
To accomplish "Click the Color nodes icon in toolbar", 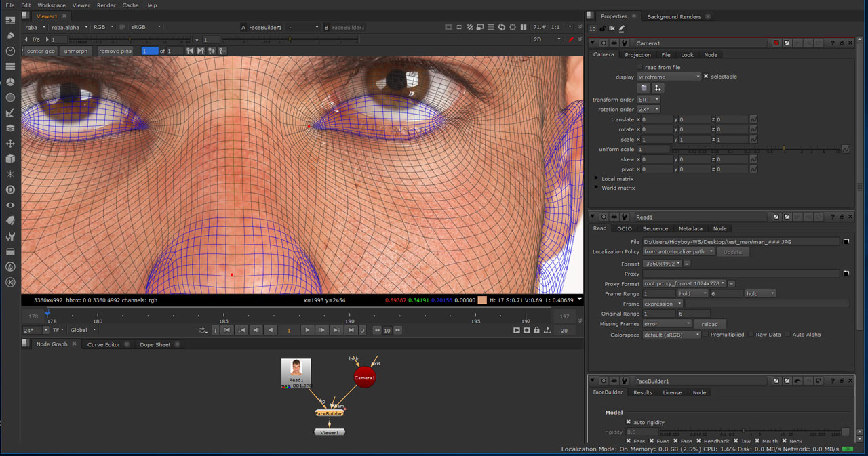I will (x=10, y=82).
